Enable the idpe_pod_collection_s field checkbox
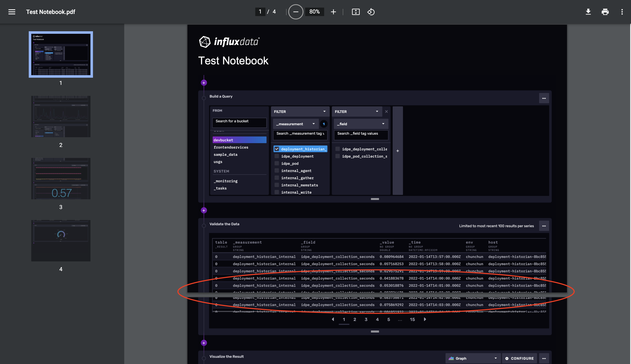This screenshot has height=364, width=631. [x=338, y=156]
